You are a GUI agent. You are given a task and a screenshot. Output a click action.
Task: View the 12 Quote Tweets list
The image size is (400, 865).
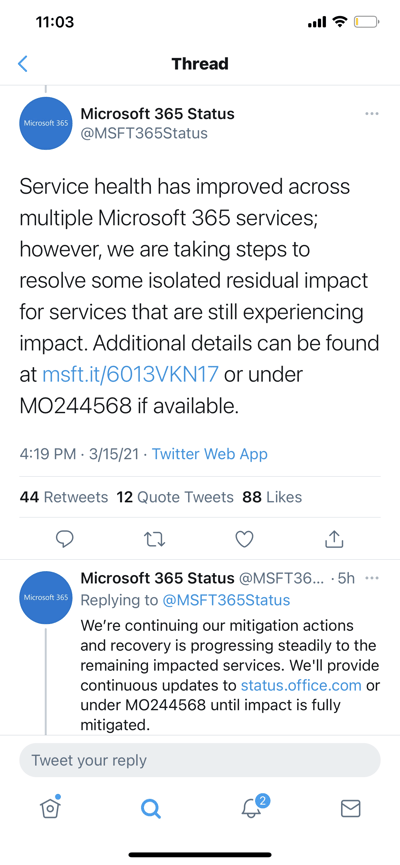[x=175, y=497]
